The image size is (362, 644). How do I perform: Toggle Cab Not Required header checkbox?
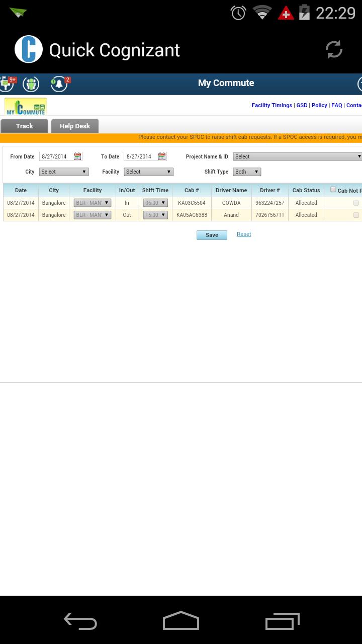point(333,190)
